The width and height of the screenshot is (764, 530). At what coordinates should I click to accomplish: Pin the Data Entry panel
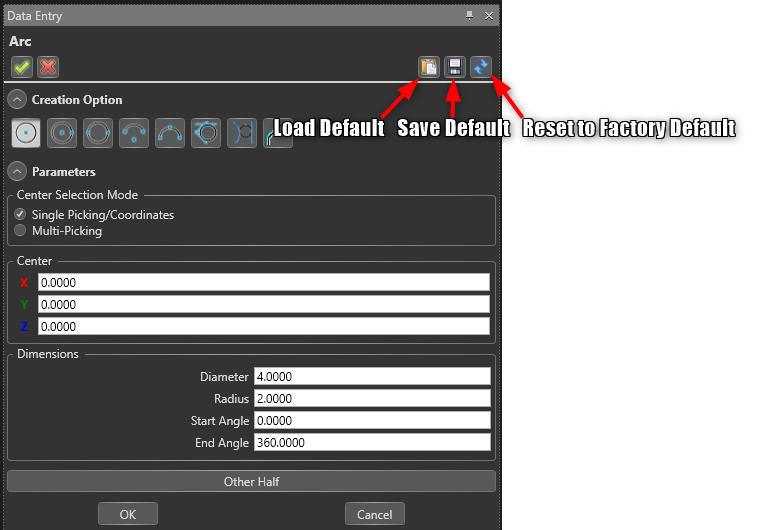(470, 16)
